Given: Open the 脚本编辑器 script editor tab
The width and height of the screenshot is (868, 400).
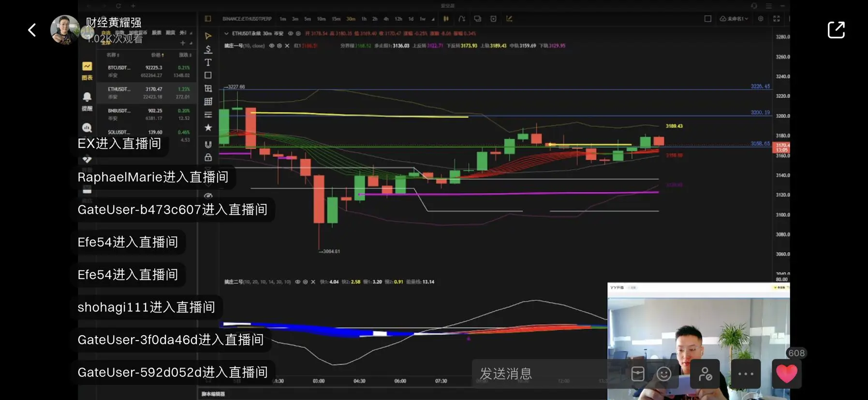Looking at the screenshot, I should (213, 394).
